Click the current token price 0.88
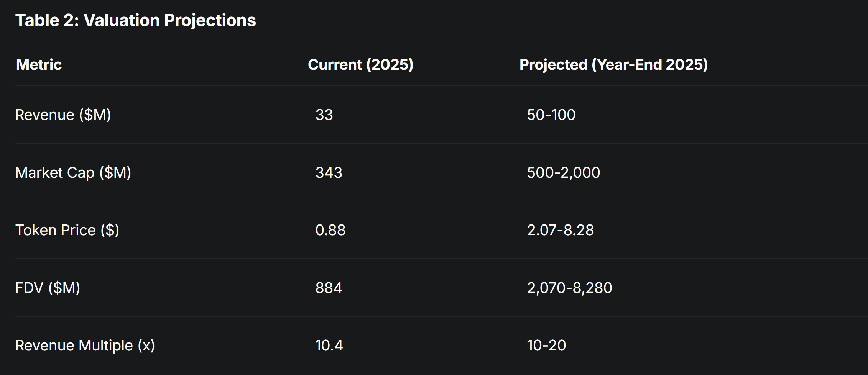Image resolution: width=868 pixels, height=375 pixels. coord(330,230)
